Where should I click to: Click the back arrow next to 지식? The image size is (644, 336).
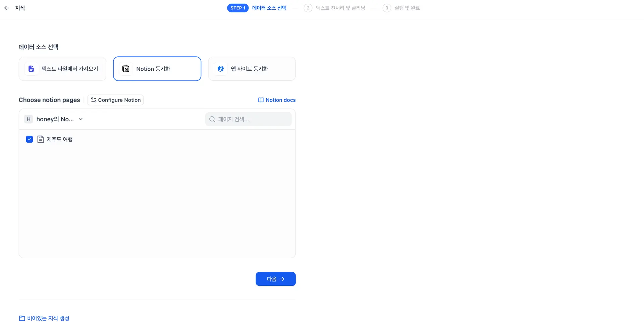[6, 8]
